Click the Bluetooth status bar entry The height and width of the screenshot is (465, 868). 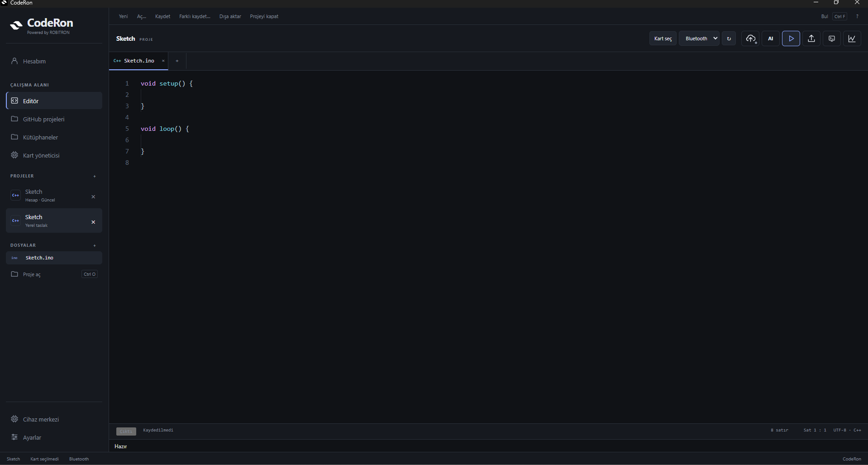coord(79,459)
